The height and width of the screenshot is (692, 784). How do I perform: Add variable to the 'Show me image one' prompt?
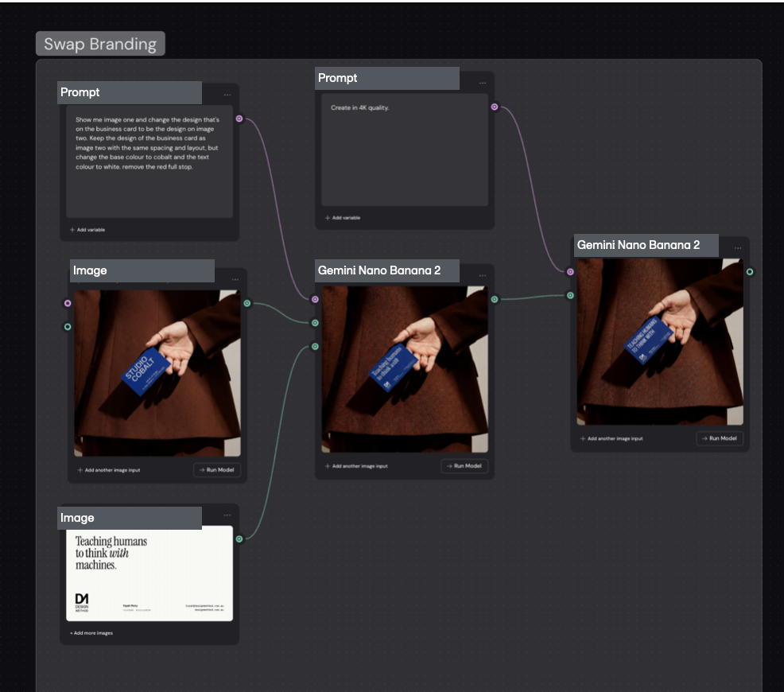coord(87,230)
